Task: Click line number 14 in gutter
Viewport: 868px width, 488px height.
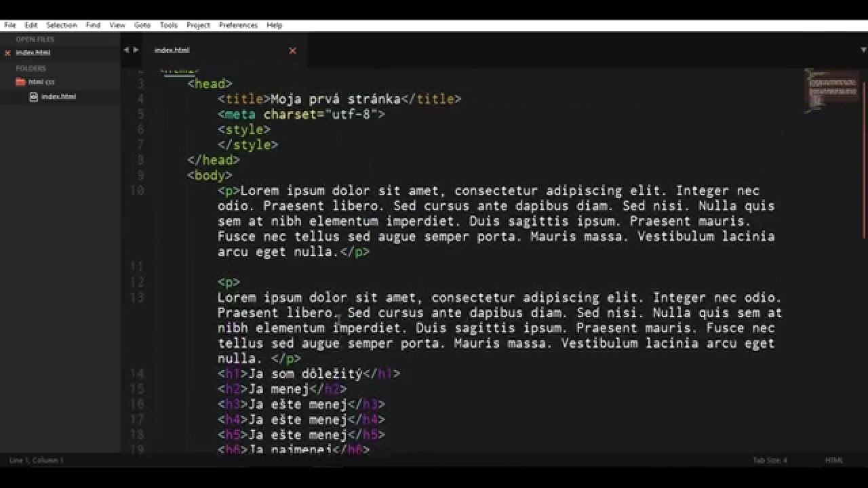Action: pyautogui.click(x=136, y=373)
